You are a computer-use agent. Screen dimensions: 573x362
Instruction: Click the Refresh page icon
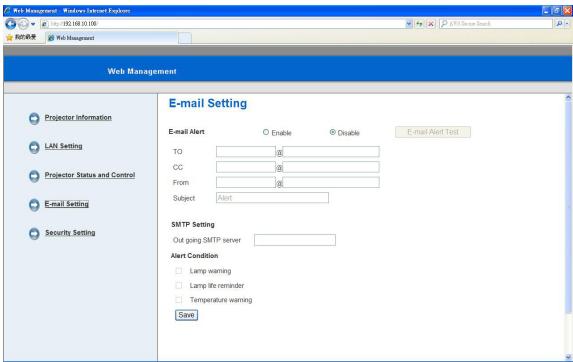pos(419,24)
